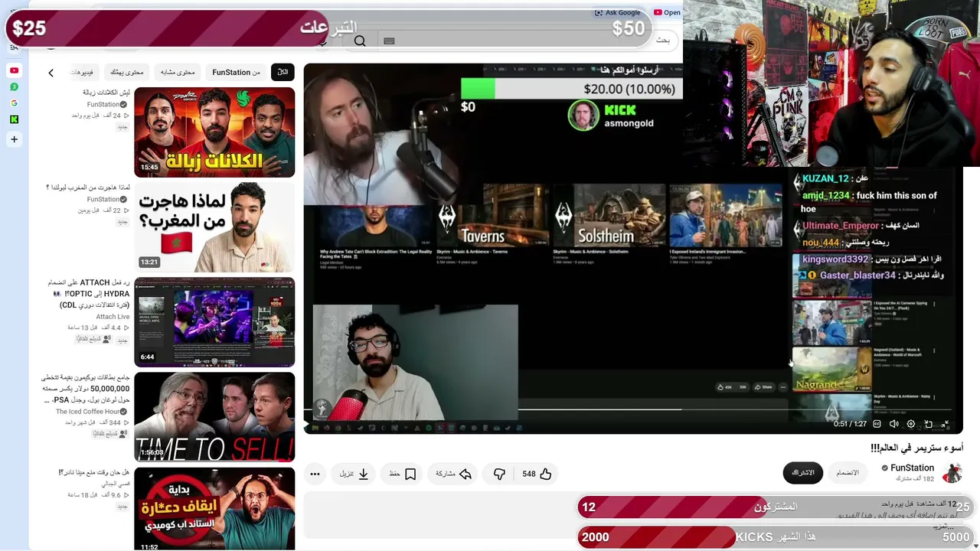Select the محتوى مشابه filter chip

pos(178,72)
